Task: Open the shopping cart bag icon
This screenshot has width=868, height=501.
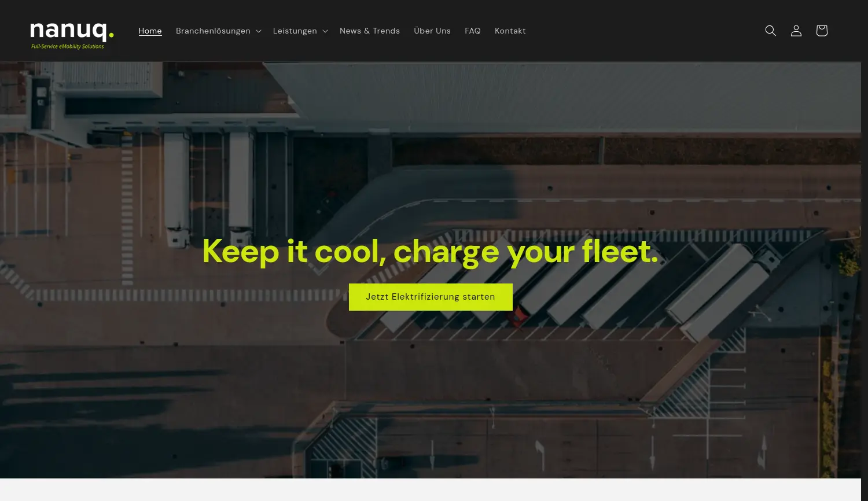Action: coord(822,31)
